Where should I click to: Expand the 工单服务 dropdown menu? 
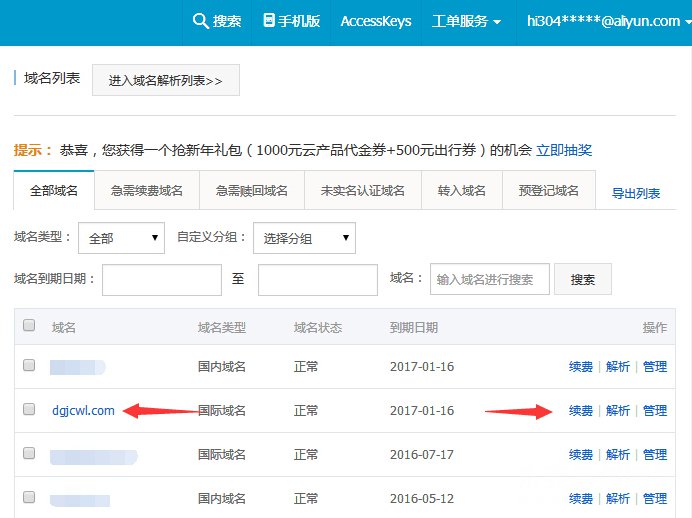click(466, 21)
